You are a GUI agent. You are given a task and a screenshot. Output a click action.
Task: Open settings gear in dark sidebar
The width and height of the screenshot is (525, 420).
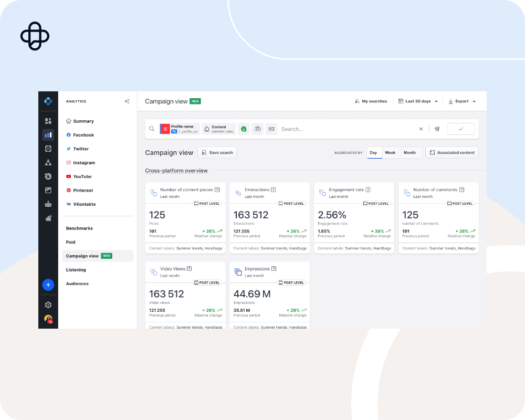[x=48, y=305]
